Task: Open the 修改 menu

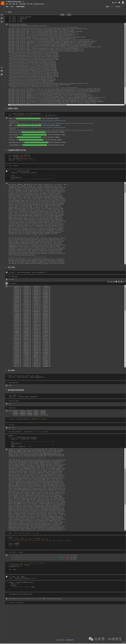Action: click(10, 4)
